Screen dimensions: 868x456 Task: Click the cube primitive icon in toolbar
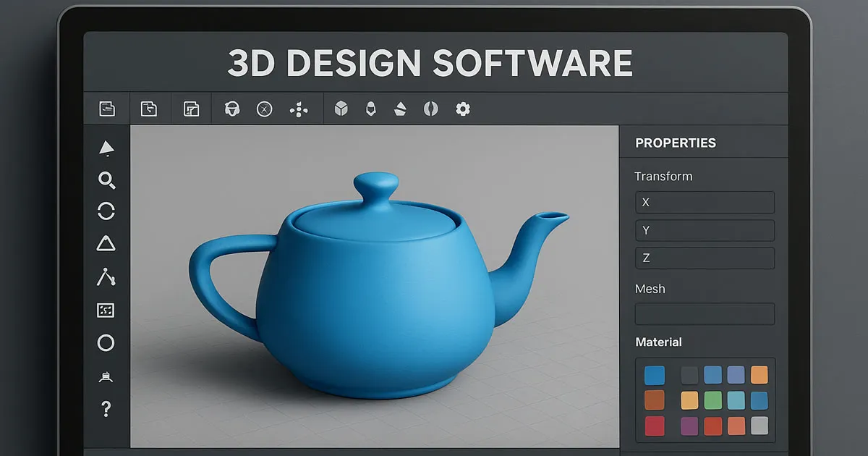coord(341,109)
